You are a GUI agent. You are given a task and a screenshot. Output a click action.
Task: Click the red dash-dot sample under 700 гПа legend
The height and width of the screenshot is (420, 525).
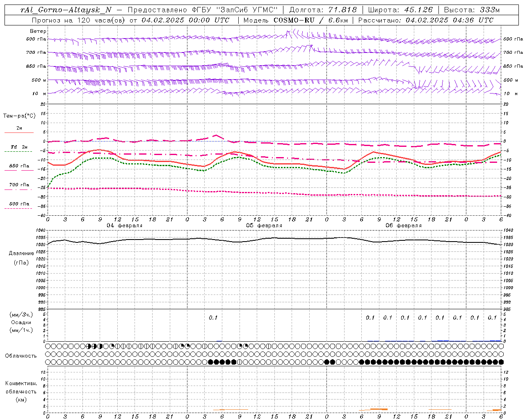pyautogui.click(x=18, y=189)
